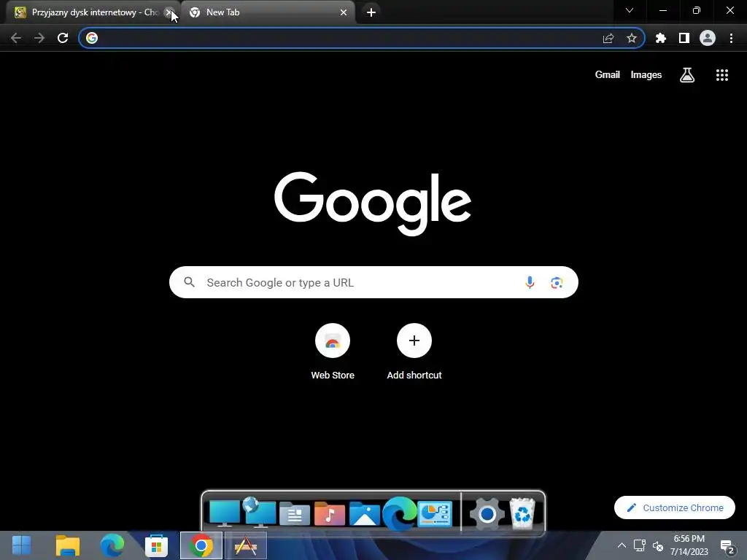Open the Control Panel dock icon
This screenshot has width=747, height=560.
coord(435,514)
